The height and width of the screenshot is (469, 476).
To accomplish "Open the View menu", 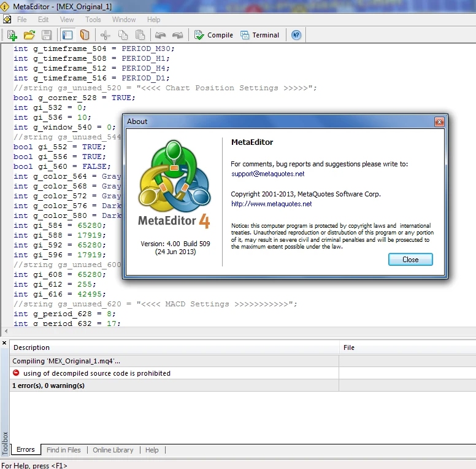I will point(67,20).
